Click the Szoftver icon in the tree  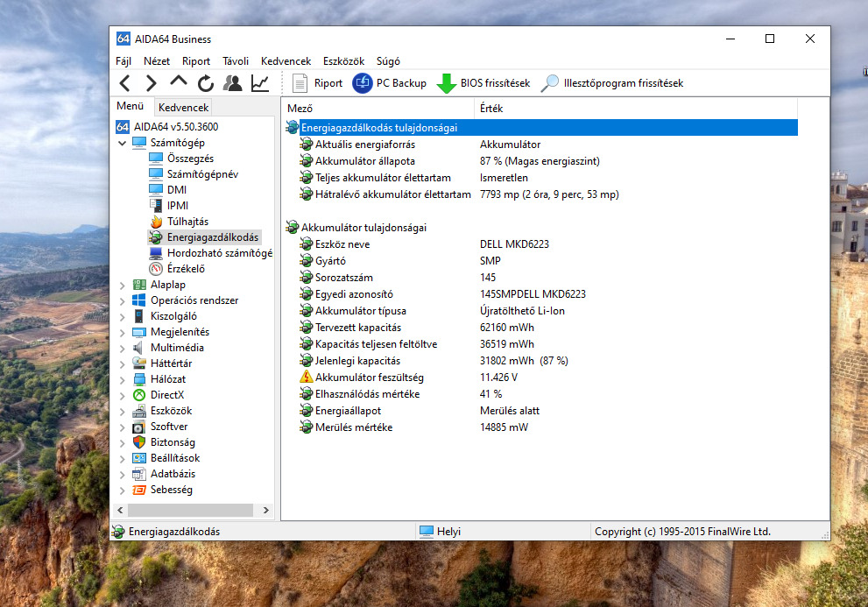(x=139, y=427)
